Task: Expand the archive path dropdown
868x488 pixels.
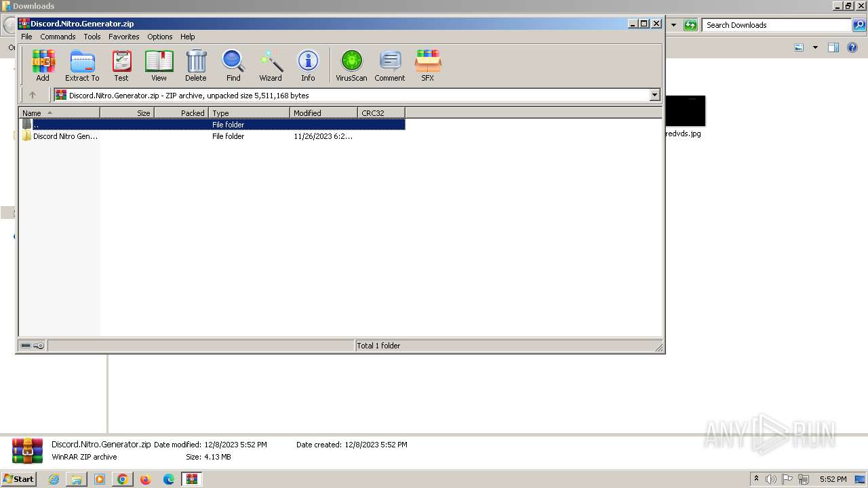Action: (x=655, y=96)
